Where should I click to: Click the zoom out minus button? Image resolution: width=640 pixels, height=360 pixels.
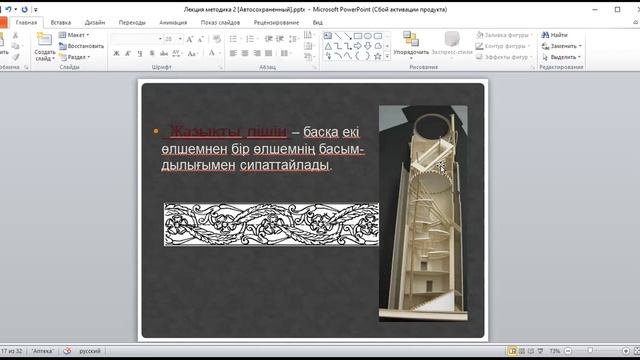568,351
